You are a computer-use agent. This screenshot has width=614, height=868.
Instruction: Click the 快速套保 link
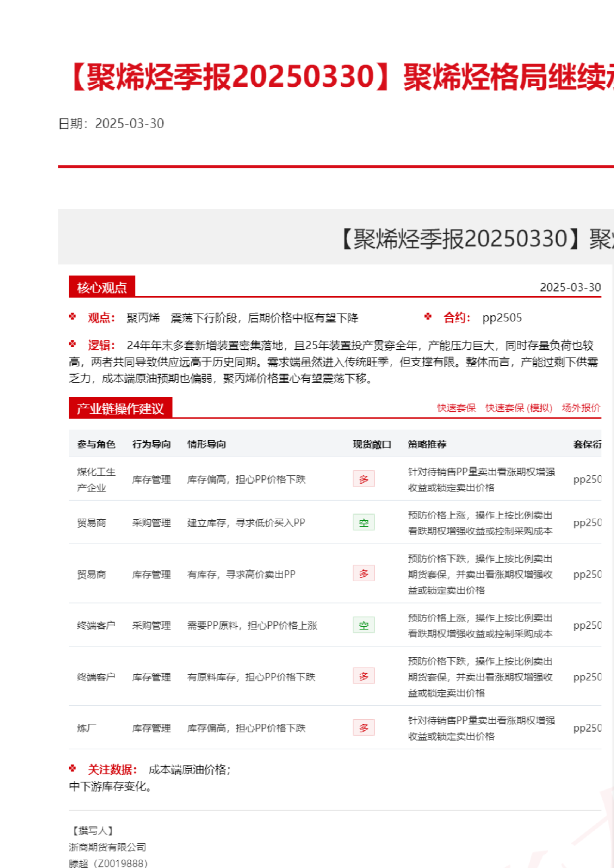[456, 408]
